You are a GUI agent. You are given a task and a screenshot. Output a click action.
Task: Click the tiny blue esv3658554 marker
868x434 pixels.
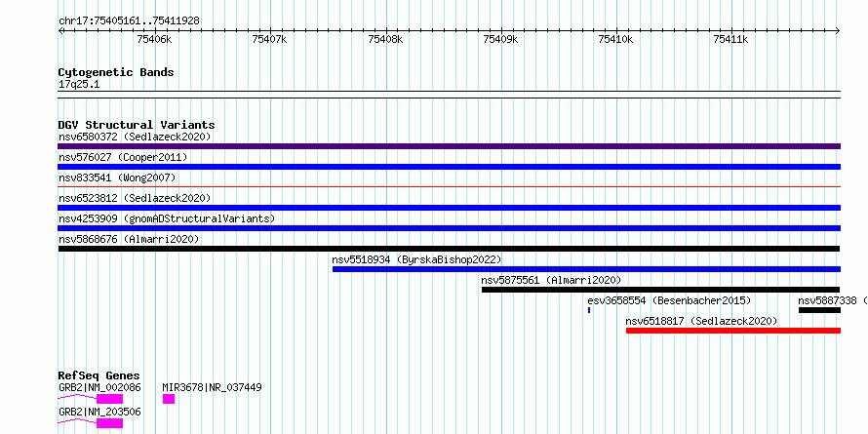click(x=589, y=310)
